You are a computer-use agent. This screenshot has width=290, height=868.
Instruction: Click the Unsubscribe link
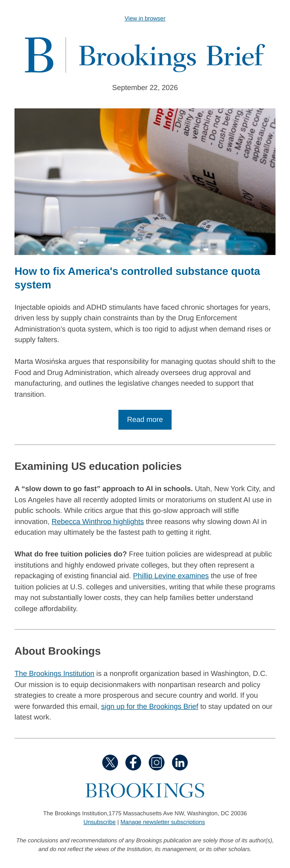(100, 822)
